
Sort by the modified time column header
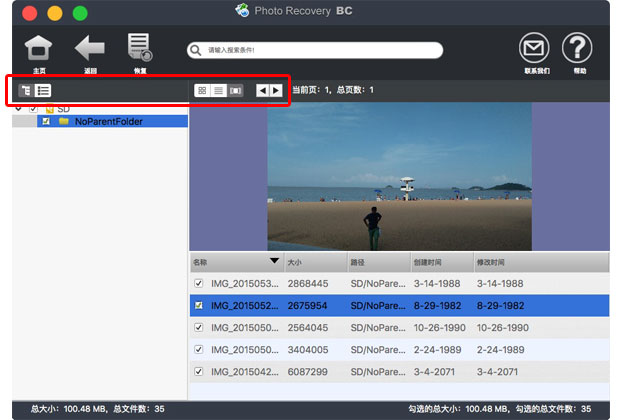[541, 262]
